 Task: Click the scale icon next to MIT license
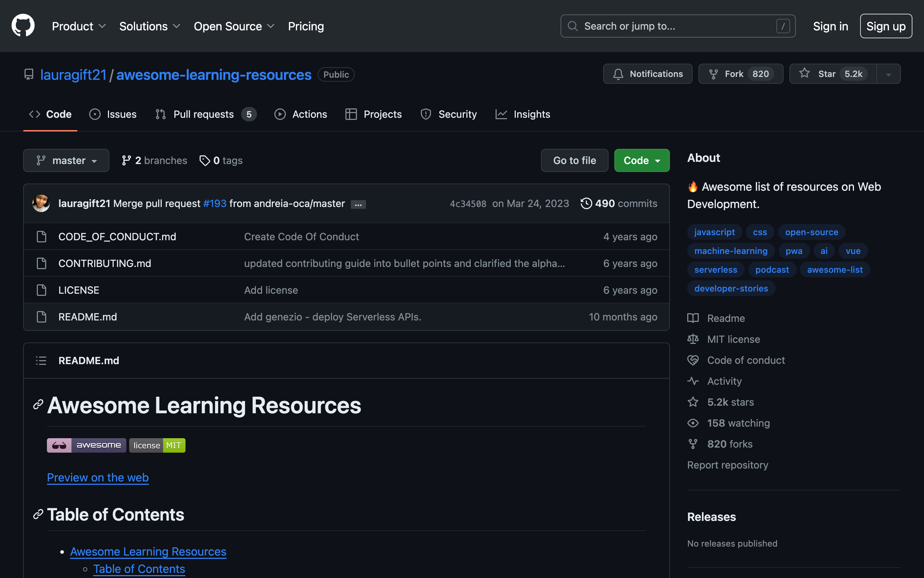point(693,339)
